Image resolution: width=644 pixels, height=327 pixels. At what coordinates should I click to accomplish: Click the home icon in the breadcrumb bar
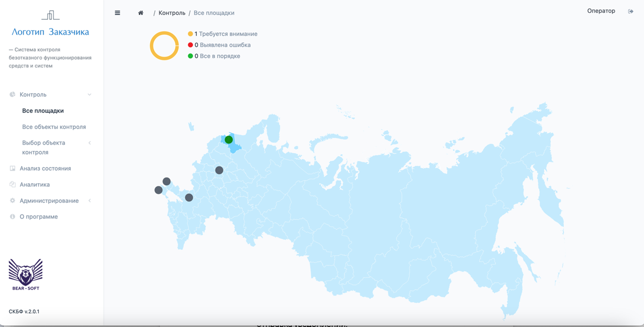[140, 13]
